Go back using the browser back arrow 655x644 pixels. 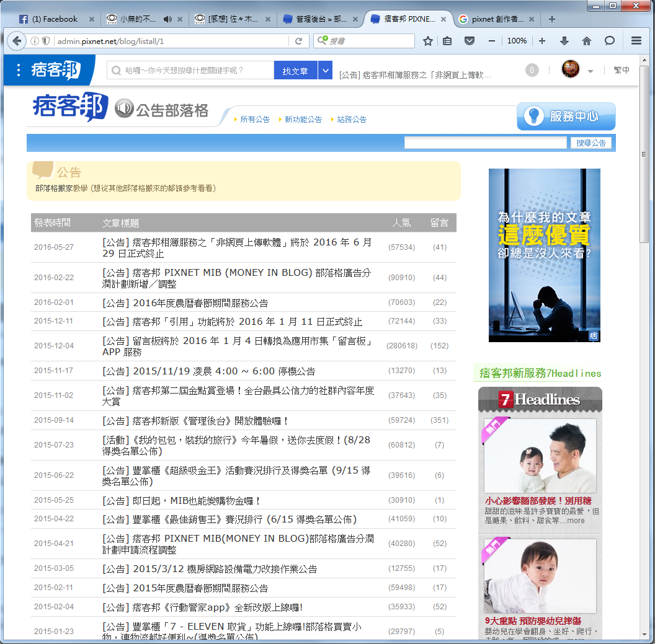coord(17,41)
